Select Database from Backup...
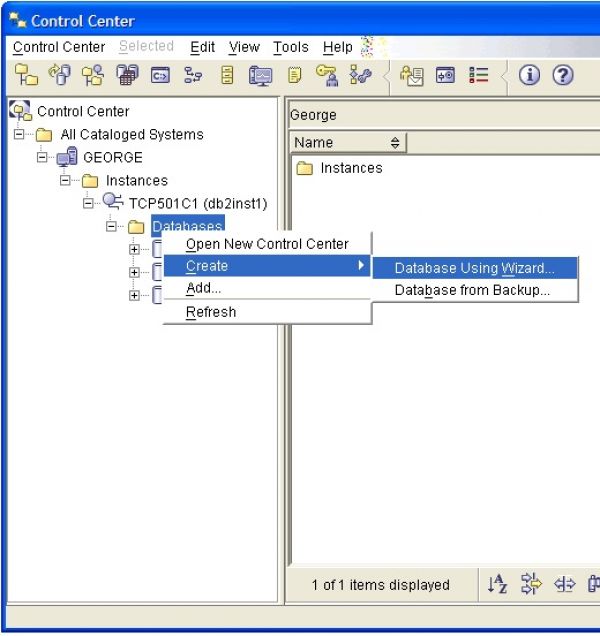The image size is (600, 636). click(x=475, y=290)
